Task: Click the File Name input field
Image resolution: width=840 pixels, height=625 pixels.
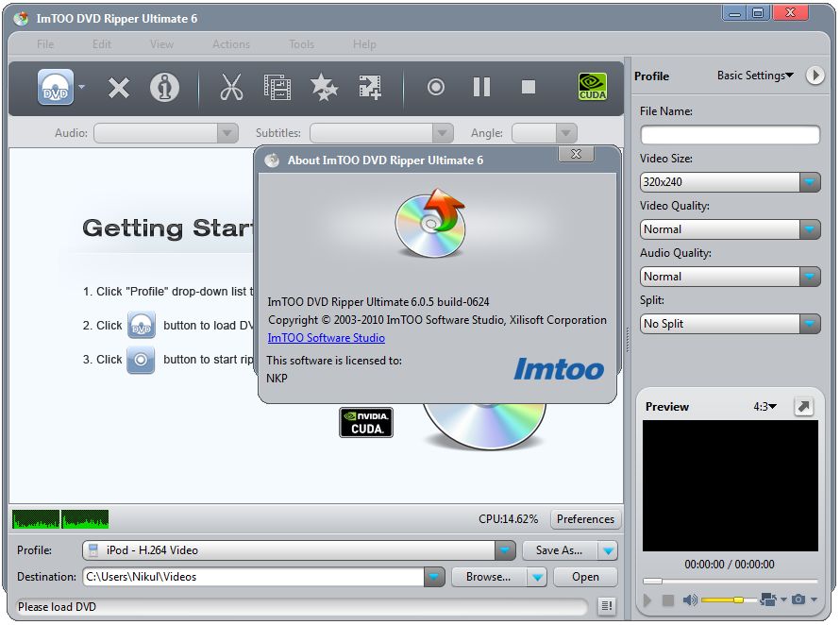Action: [730, 135]
